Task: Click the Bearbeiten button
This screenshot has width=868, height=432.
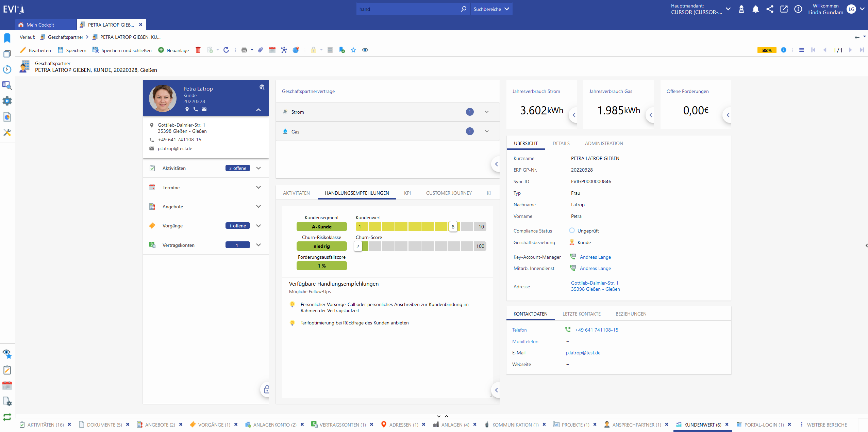Action: tap(36, 50)
